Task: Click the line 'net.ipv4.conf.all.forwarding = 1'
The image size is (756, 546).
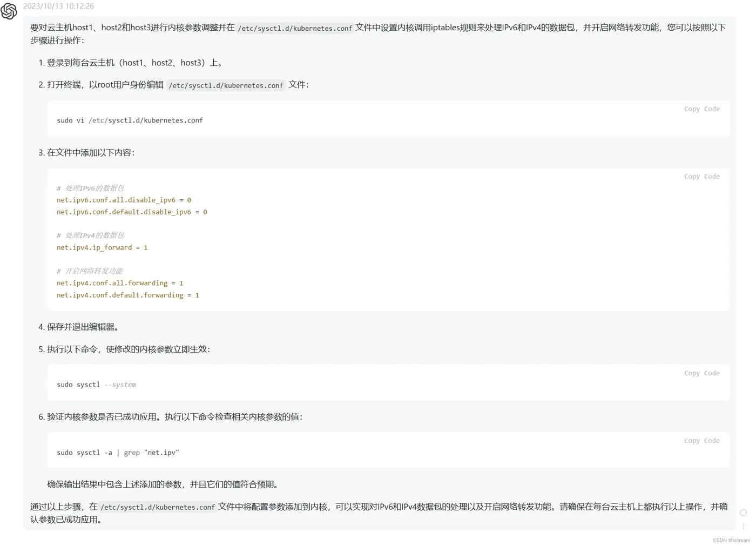Action: click(120, 283)
